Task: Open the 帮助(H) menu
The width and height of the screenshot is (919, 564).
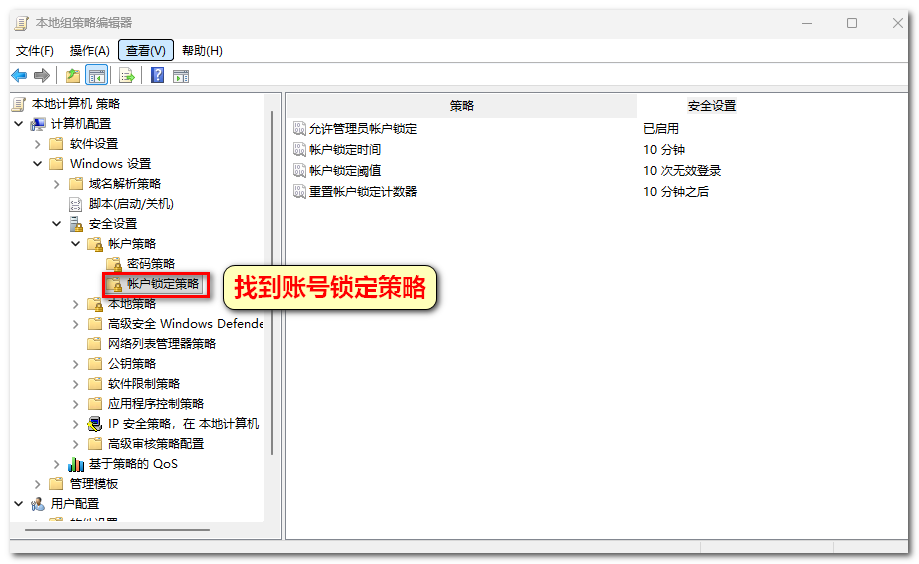Action: 202,51
